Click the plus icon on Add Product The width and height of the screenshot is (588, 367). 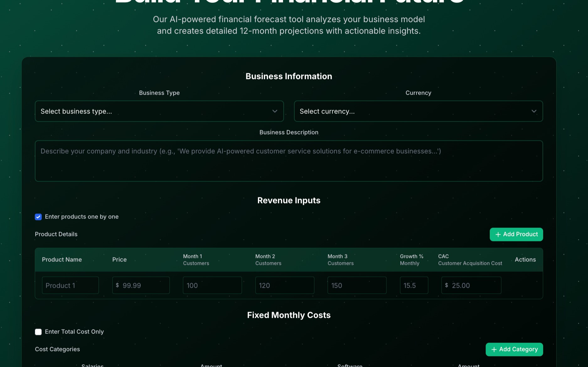coord(498,234)
